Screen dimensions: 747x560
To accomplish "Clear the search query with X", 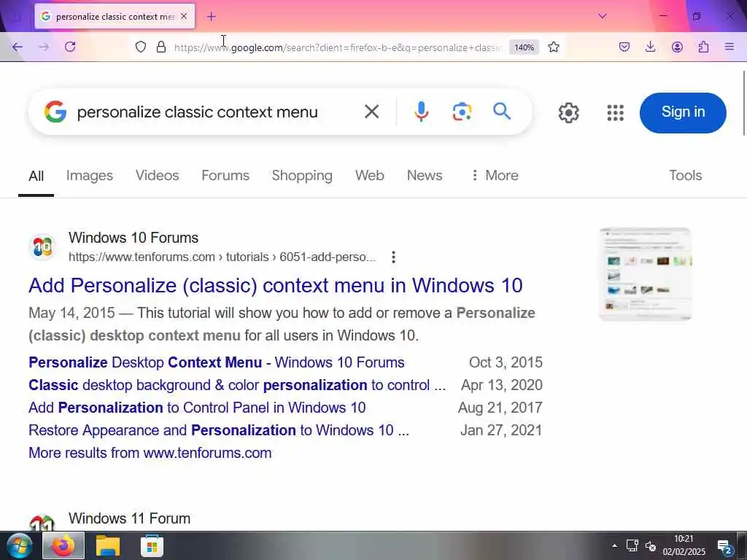I will pos(371,112).
